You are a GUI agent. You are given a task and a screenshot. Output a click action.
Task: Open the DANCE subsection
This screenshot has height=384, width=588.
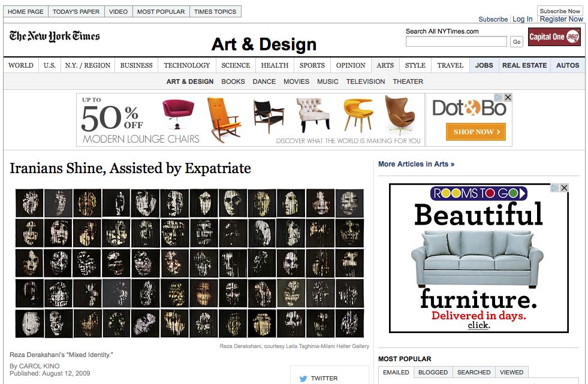pos(264,81)
